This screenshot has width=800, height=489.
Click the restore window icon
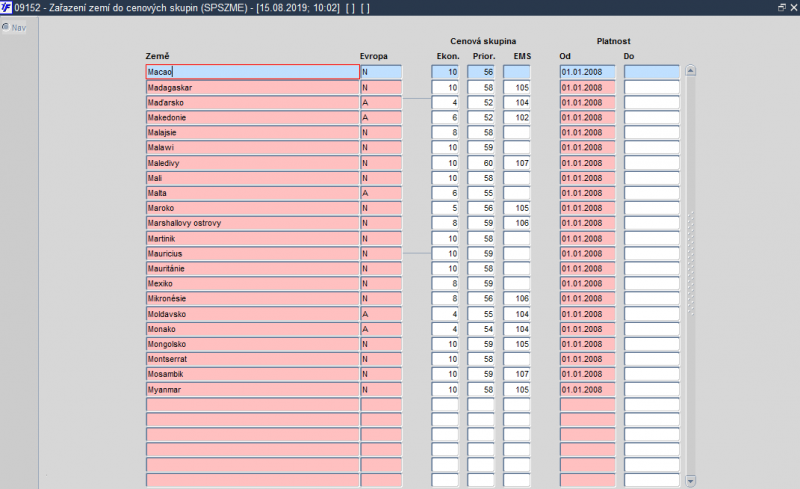781,7
